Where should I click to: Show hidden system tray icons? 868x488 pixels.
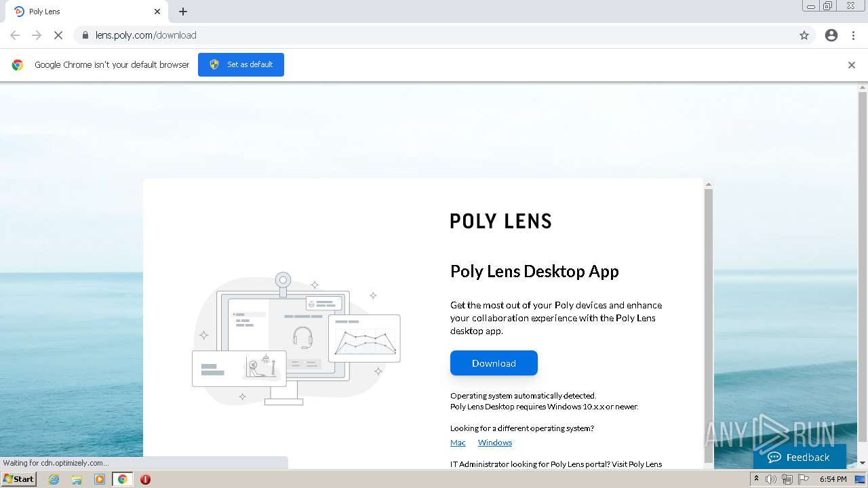click(x=756, y=479)
